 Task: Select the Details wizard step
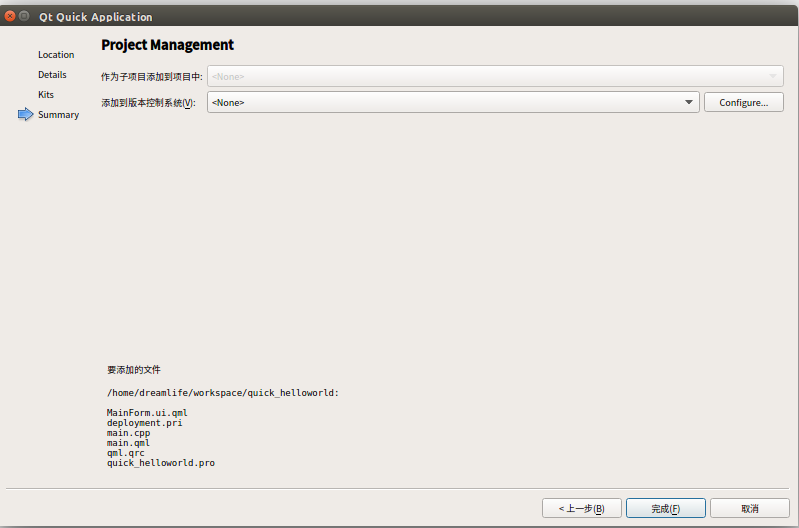[52, 74]
